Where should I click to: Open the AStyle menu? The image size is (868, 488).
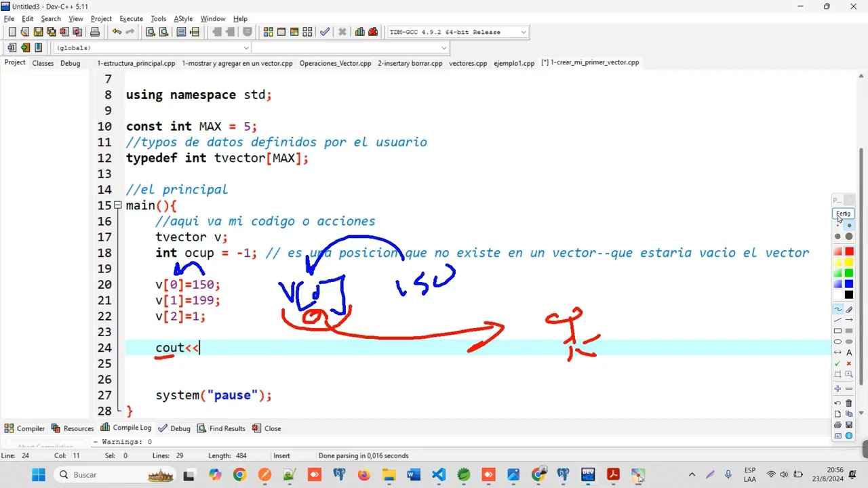183,18
